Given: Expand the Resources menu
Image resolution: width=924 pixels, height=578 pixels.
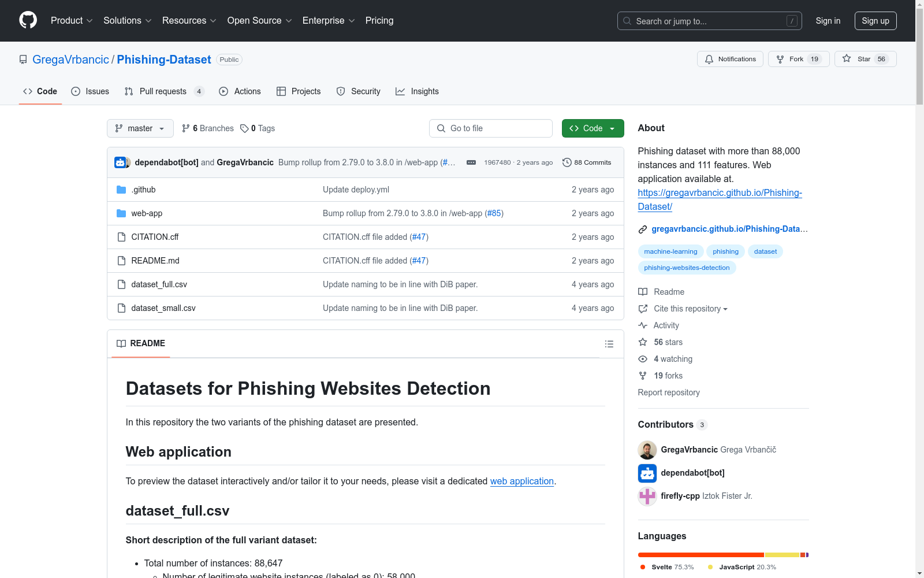Looking at the screenshot, I should pyautogui.click(x=189, y=20).
